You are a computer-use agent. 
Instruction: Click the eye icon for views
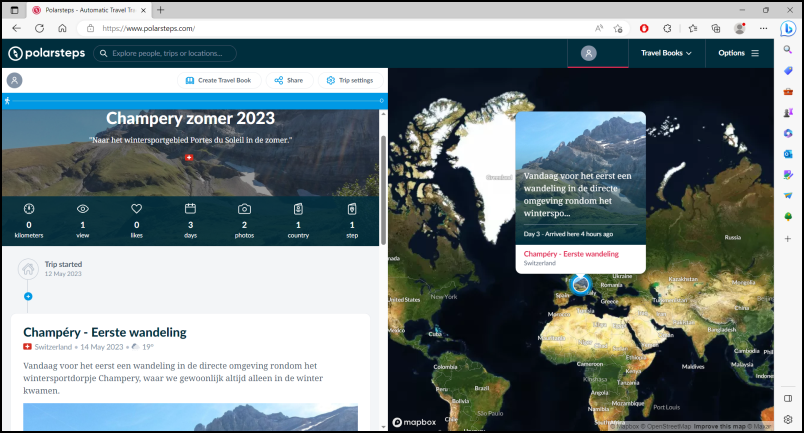coord(83,209)
